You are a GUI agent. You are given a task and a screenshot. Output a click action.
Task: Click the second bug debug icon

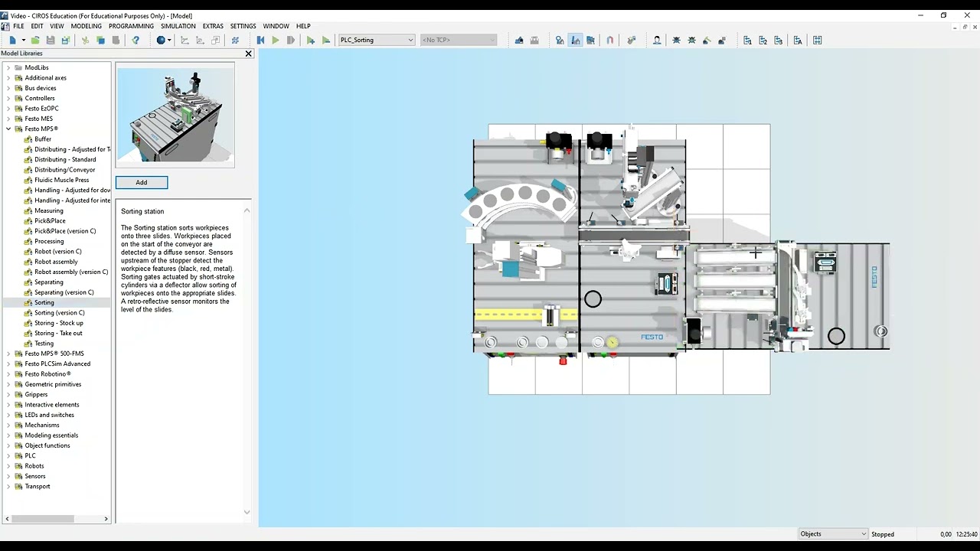click(x=691, y=40)
